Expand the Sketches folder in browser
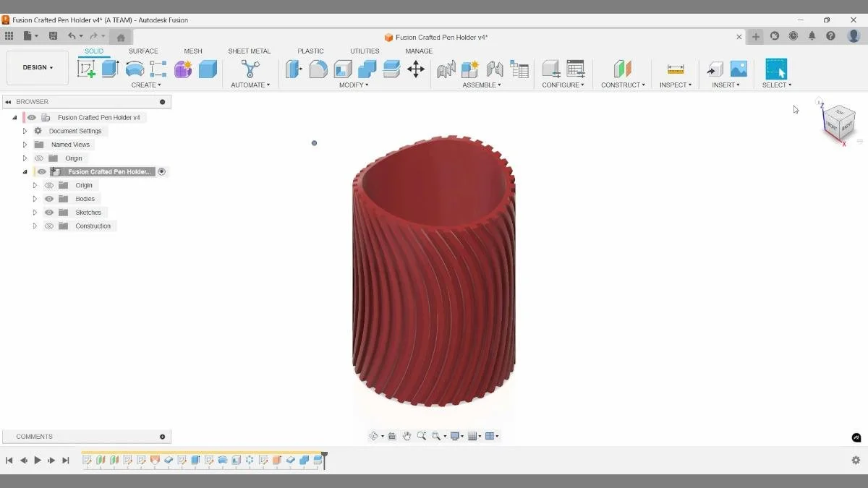This screenshot has width=868, height=488. coord(34,212)
